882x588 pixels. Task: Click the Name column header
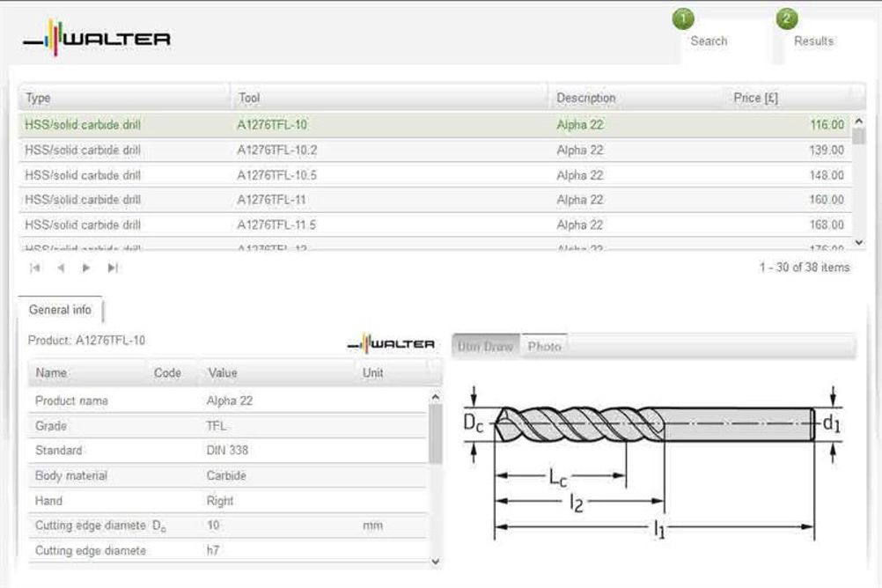[87, 373]
